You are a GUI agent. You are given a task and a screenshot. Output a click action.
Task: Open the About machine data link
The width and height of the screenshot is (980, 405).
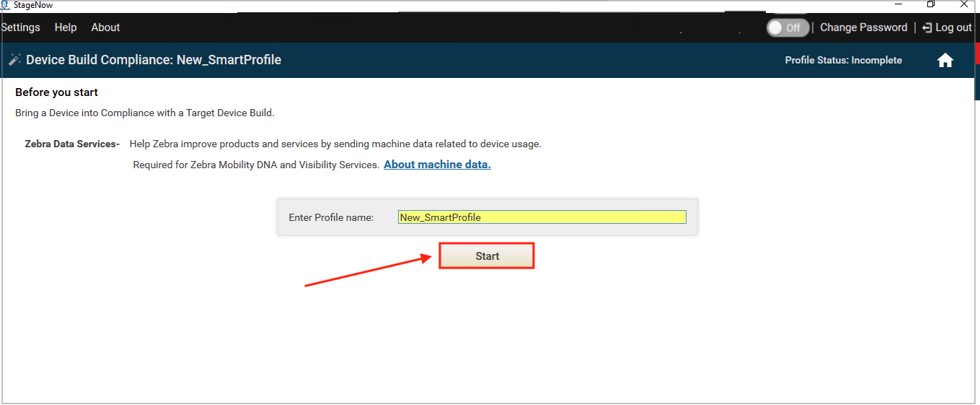point(437,165)
